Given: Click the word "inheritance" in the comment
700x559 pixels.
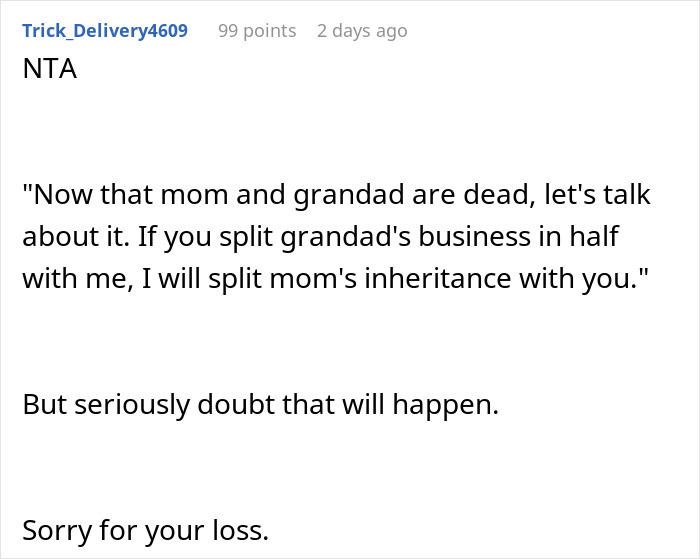Looking at the screenshot, I should pos(438,279).
